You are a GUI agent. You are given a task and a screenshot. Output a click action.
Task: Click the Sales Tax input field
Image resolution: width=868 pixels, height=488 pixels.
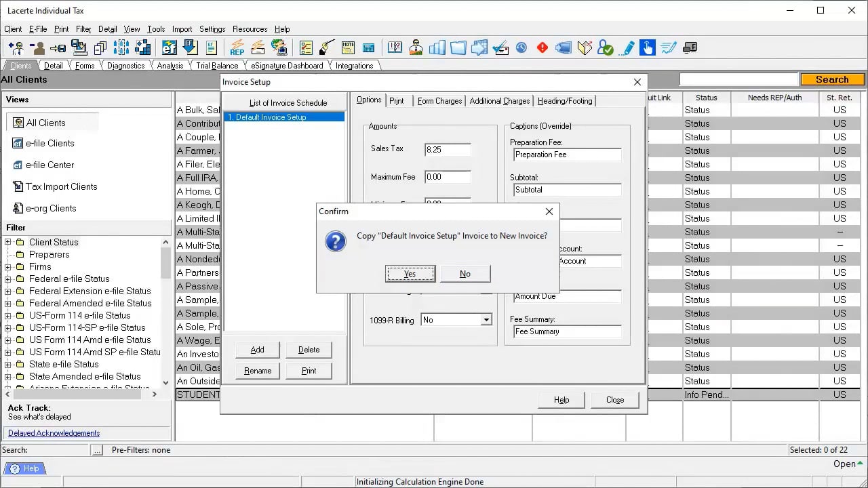(448, 150)
